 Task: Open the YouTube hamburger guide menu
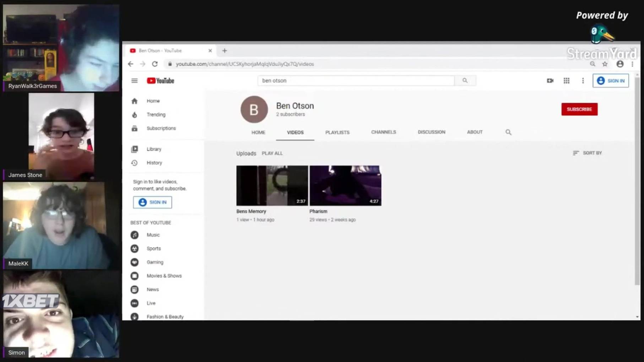point(134,81)
